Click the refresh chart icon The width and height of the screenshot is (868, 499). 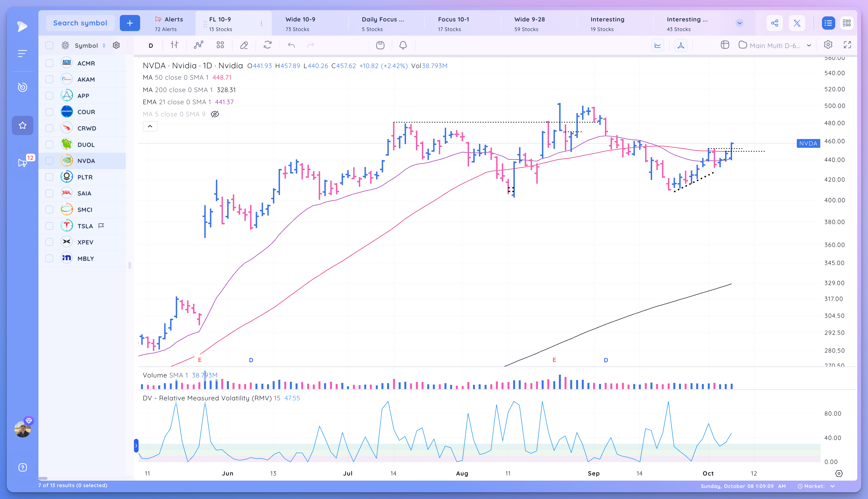268,45
